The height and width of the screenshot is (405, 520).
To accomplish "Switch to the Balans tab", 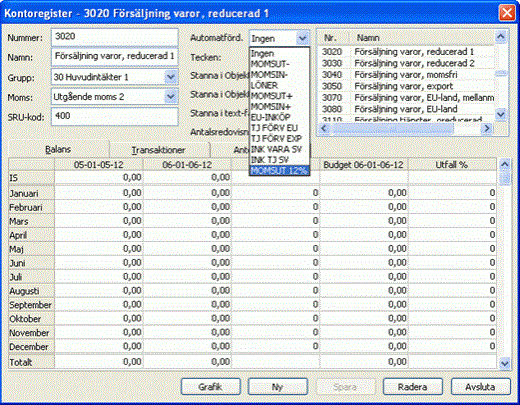I will (58, 149).
